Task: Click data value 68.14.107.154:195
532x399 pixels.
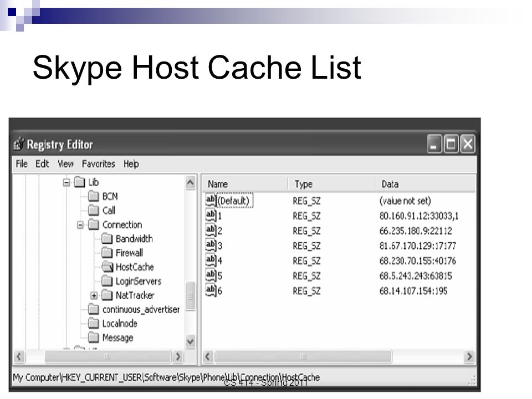Action: [x=413, y=291]
